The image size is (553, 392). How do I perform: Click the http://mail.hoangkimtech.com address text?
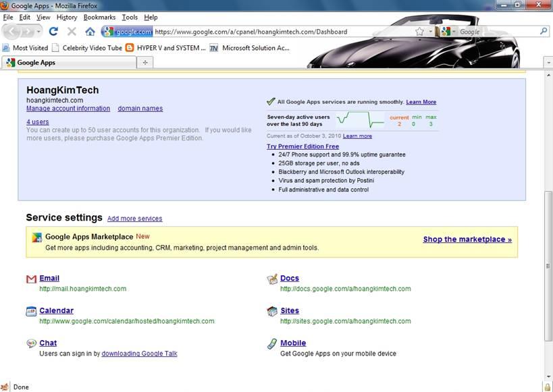(83, 289)
